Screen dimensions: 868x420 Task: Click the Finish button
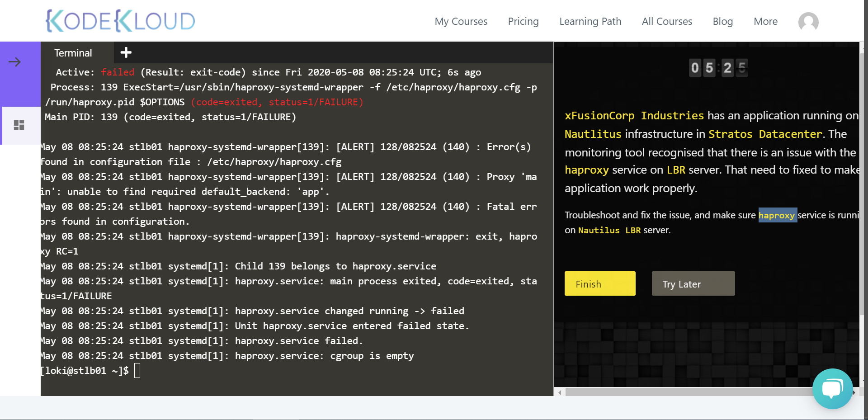click(600, 283)
